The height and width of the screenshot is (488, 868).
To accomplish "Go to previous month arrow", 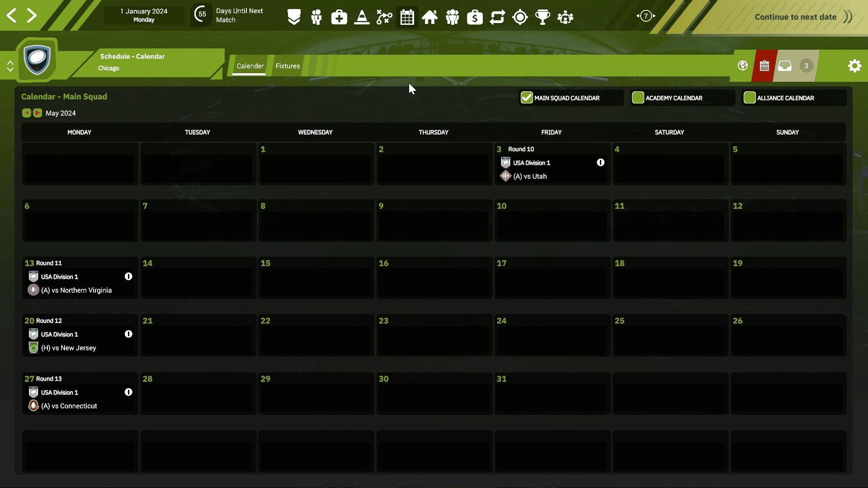I will pos(27,113).
